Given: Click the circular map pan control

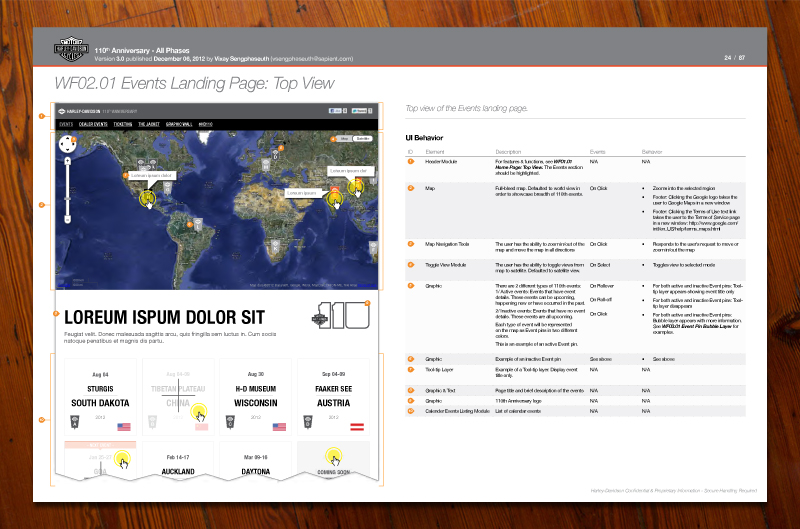Looking at the screenshot, I should 67,144.
